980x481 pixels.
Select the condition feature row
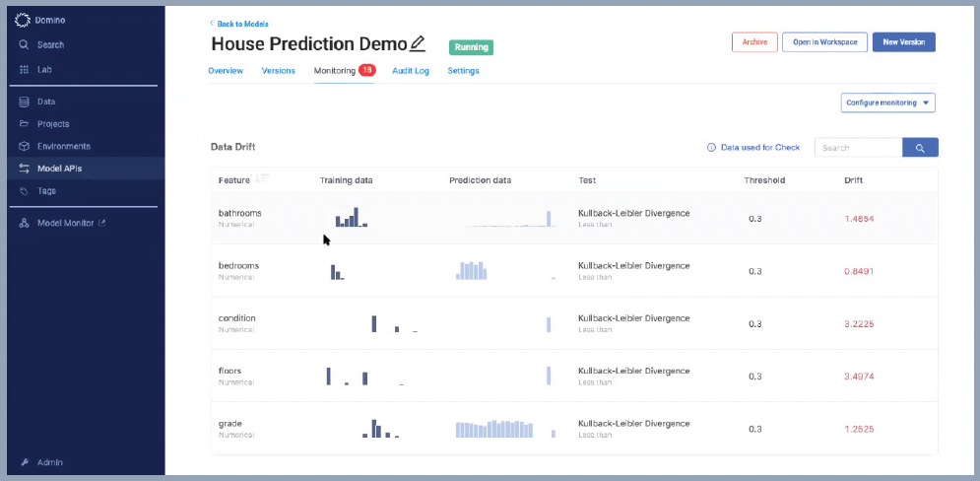pos(574,323)
